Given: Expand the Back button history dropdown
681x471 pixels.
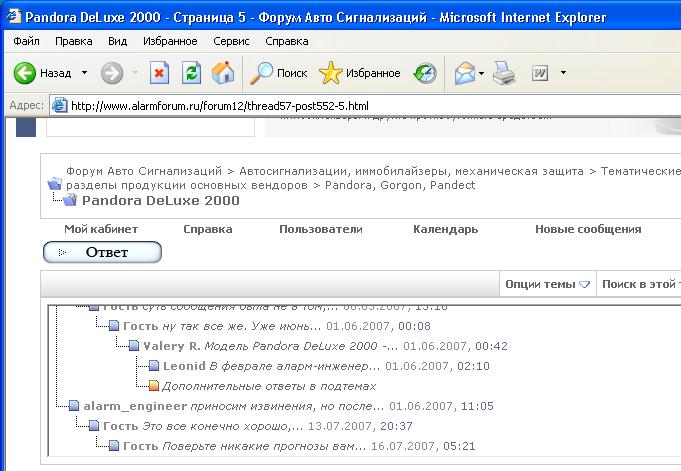Looking at the screenshot, I should point(84,73).
